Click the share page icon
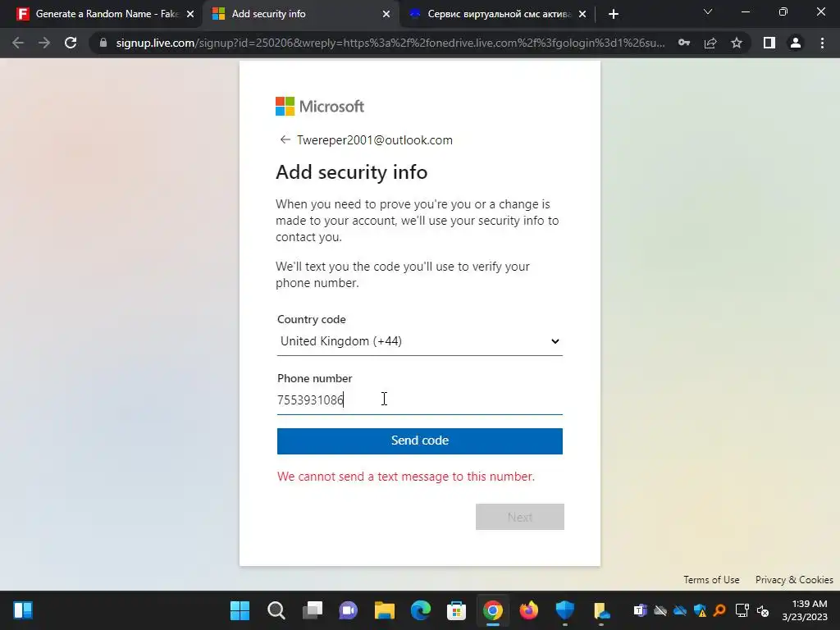 pyautogui.click(x=710, y=43)
